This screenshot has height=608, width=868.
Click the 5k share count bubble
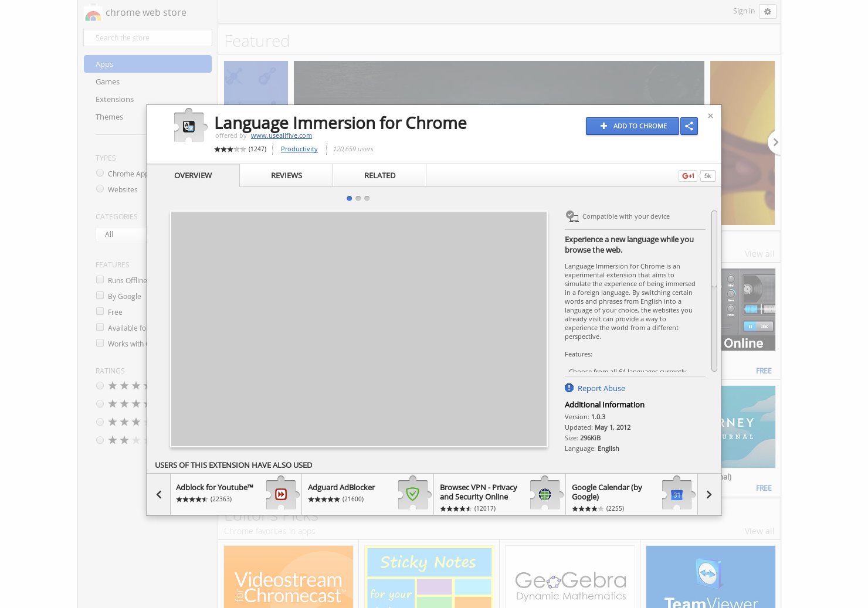click(707, 176)
